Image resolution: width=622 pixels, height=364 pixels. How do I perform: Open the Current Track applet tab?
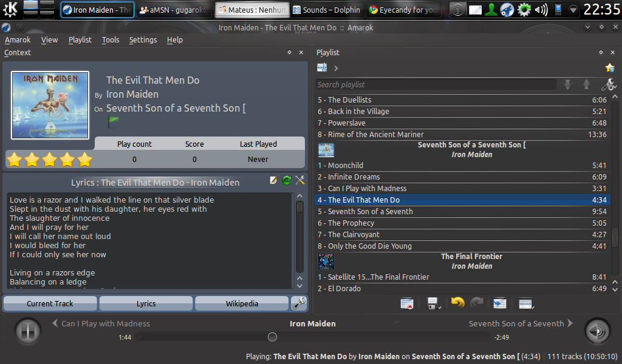click(50, 303)
